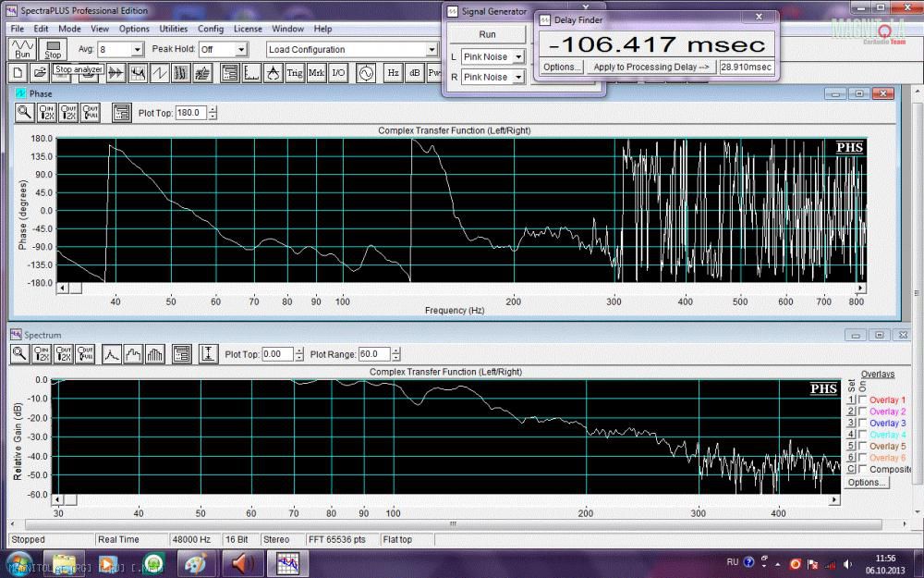Select bar graph view in Spectrum toolbar

click(x=155, y=354)
